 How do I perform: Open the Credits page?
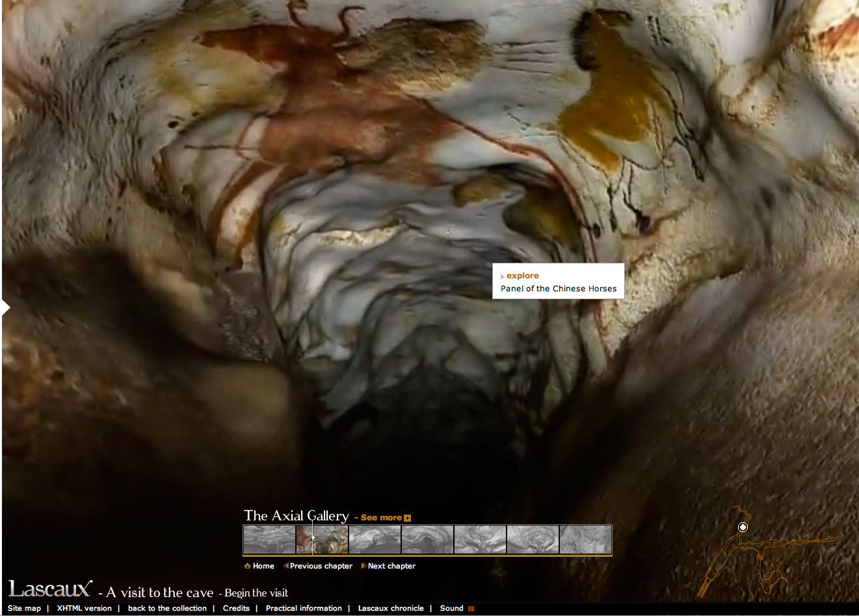click(236, 608)
